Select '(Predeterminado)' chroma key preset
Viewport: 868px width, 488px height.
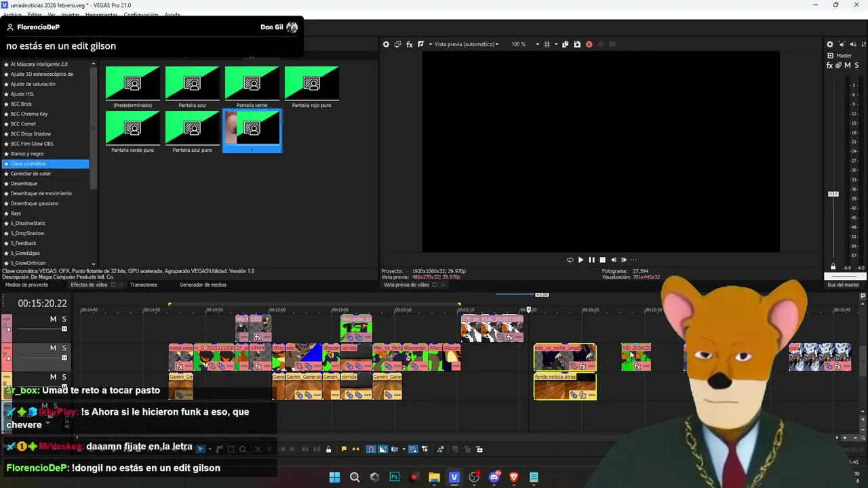pos(132,87)
